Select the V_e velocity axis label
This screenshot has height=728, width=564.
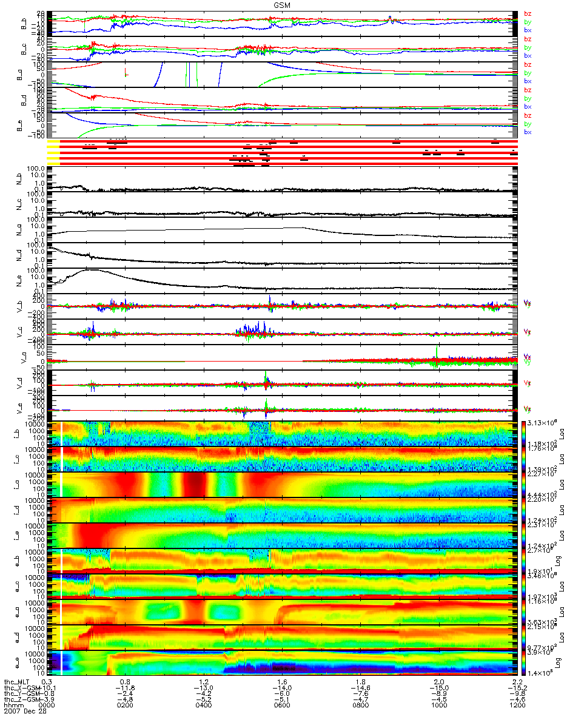click(19, 409)
